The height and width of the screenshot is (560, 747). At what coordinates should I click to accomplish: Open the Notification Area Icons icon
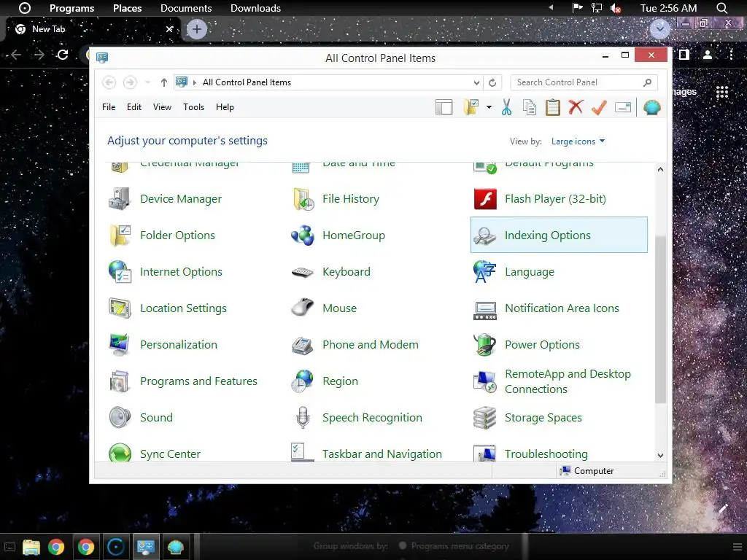485,310
